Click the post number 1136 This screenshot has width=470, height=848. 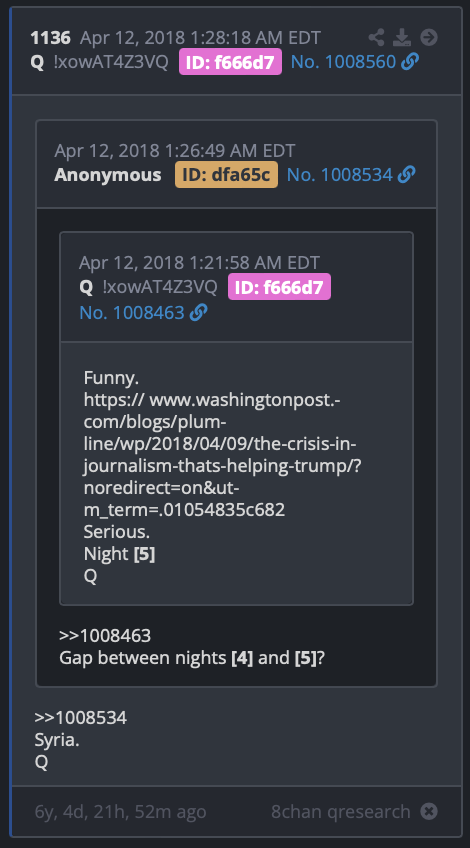[x=50, y=38]
